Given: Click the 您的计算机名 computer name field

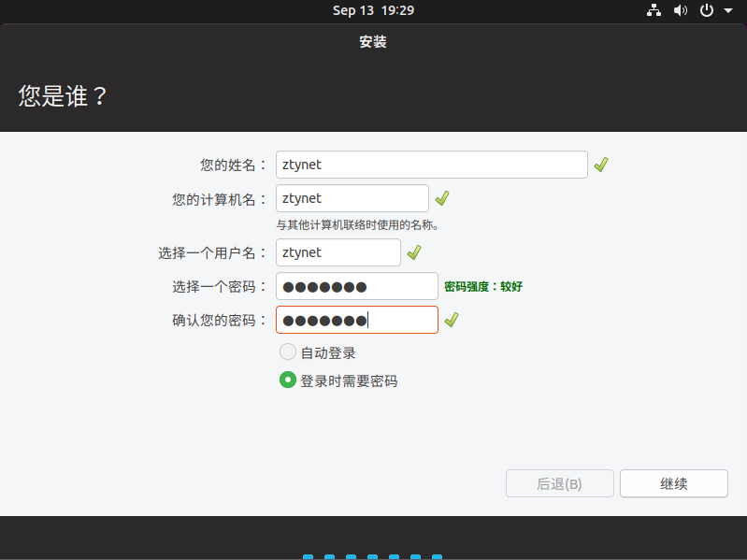Looking at the screenshot, I should point(352,198).
